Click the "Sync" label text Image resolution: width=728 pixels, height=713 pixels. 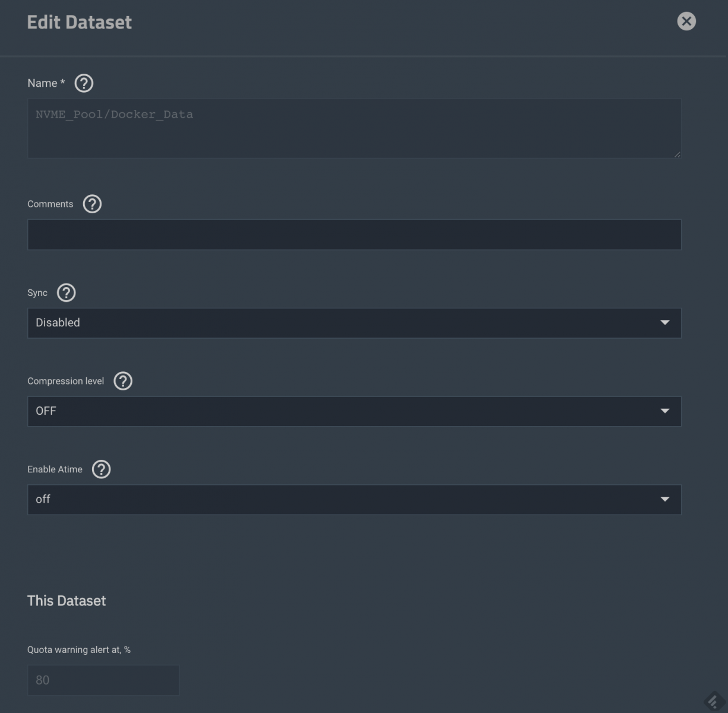(x=37, y=293)
